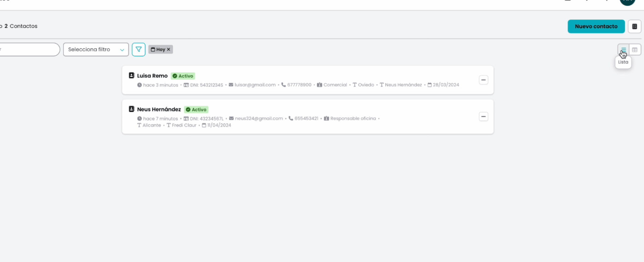Click the Nuevo contacto button

pyautogui.click(x=596, y=27)
